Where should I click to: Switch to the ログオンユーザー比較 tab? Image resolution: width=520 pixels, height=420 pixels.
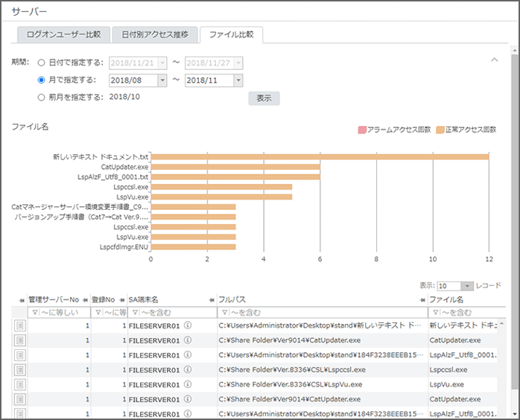click(63, 35)
